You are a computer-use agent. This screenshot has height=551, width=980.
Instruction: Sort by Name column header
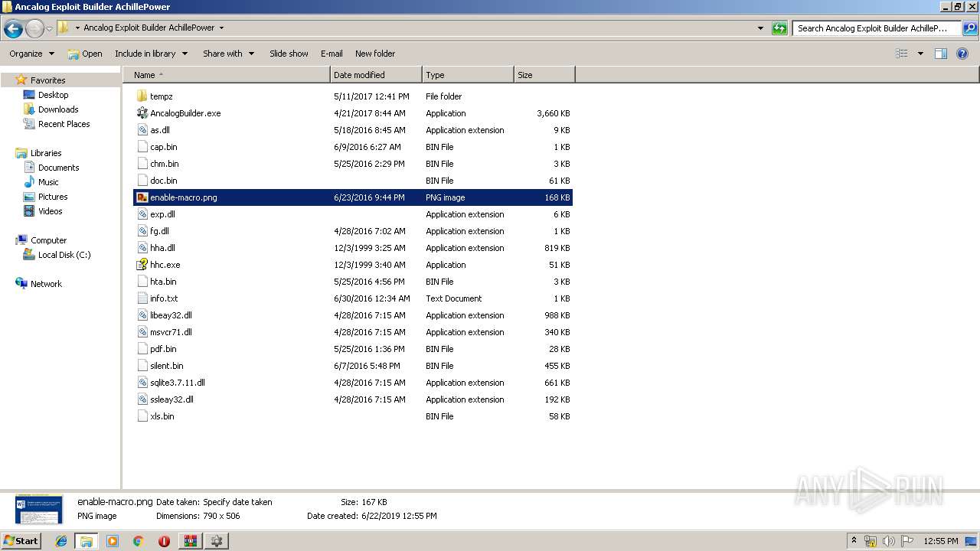pos(227,75)
